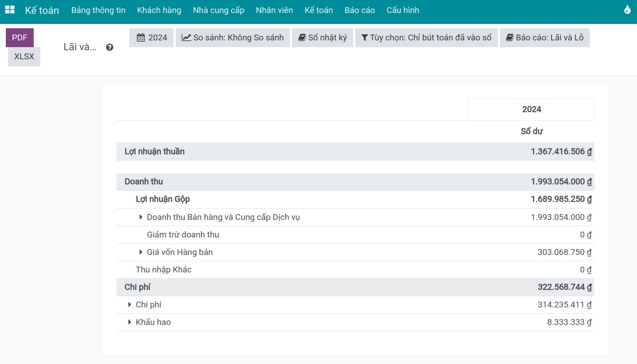Expand the Giá vốn Hàng bán row

tap(141, 252)
